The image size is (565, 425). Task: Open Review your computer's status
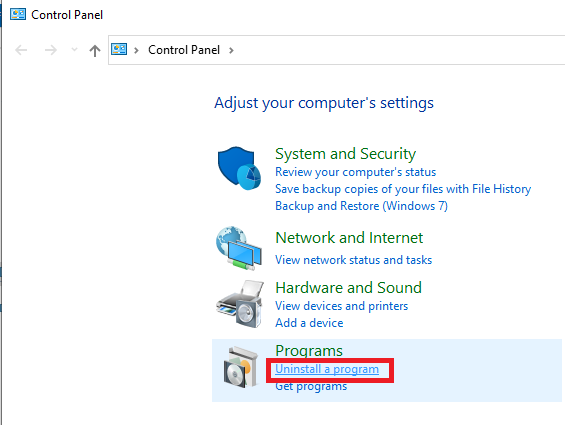click(x=355, y=172)
